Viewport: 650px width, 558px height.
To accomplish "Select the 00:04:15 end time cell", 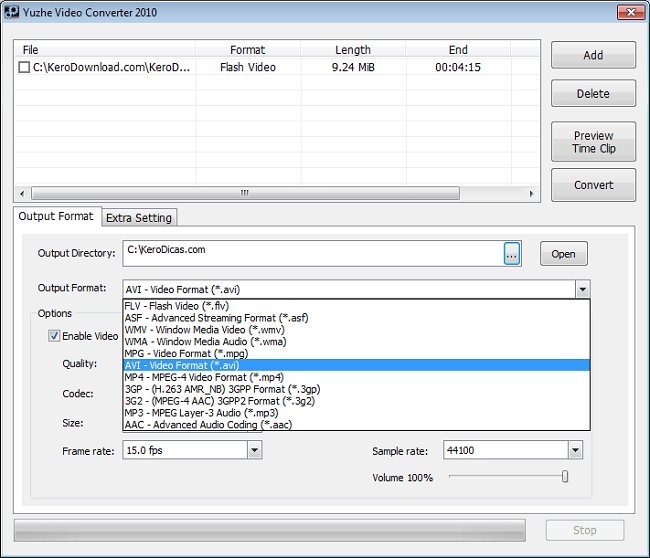I will 458,67.
